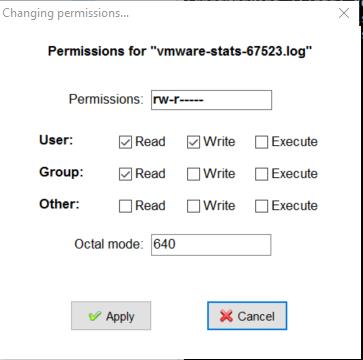Tick the Group Execute checkbox
The height and width of the screenshot is (360, 363).
tap(261, 174)
